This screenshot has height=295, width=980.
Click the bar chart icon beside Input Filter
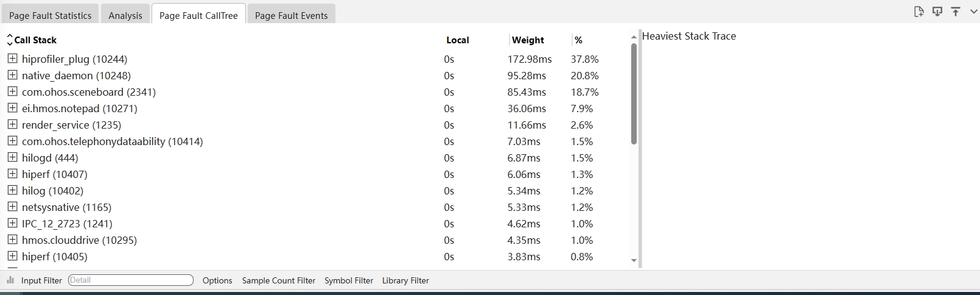(x=10, y=280)
